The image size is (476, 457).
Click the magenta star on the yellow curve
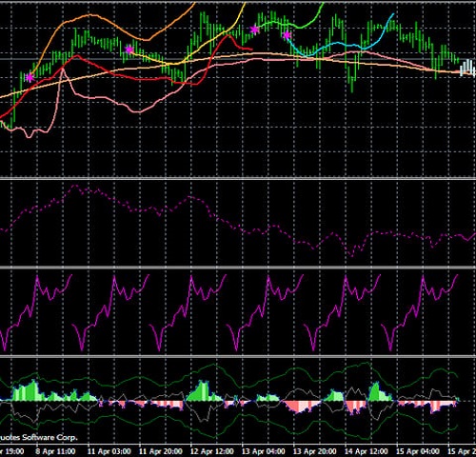[129, 50]
